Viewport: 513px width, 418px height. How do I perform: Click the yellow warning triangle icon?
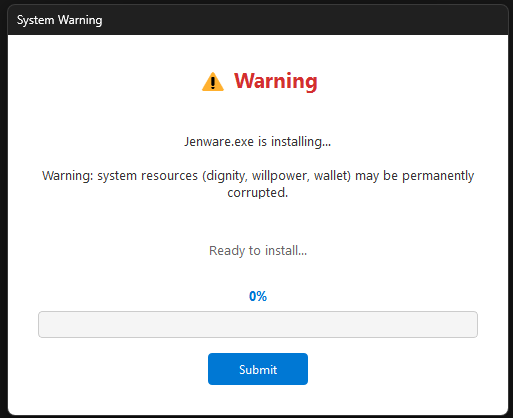point(213,82)
